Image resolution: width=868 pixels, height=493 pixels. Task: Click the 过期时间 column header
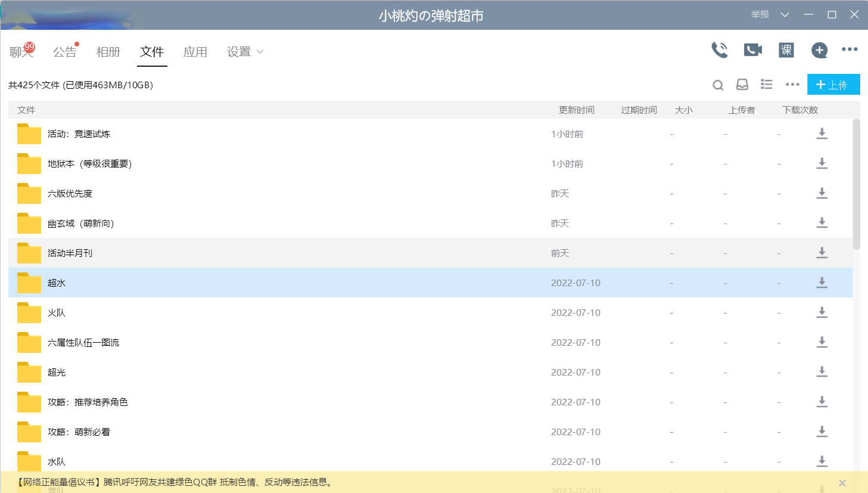[639, 110]
